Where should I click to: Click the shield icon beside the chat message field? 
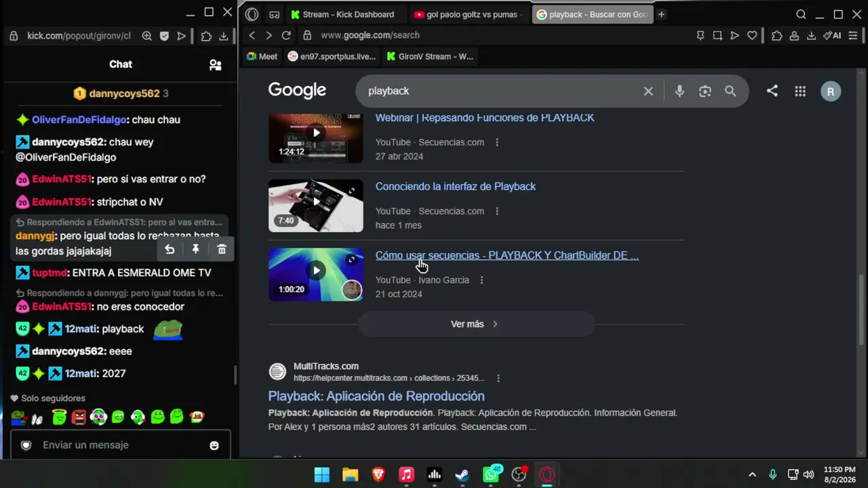(26, 445)
